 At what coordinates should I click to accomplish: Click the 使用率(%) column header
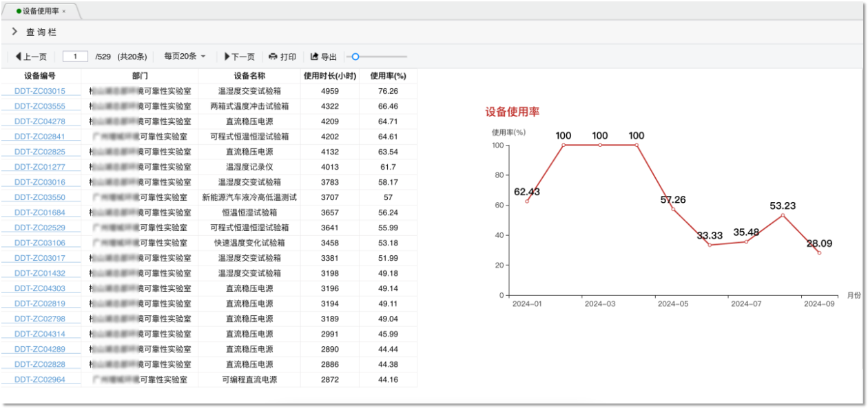[388, 76]
